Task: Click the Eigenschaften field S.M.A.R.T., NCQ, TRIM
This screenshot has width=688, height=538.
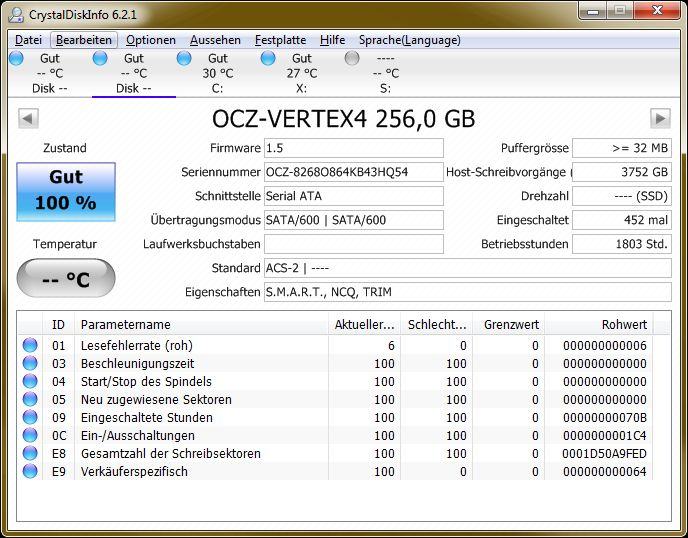Action: click(x=468, y=292)
